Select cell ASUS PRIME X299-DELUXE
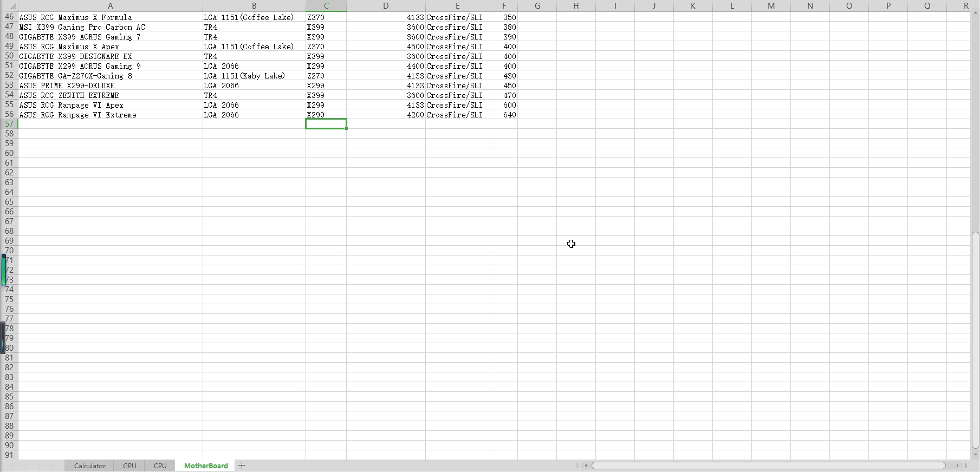980x472 pixels. [111, 86]
